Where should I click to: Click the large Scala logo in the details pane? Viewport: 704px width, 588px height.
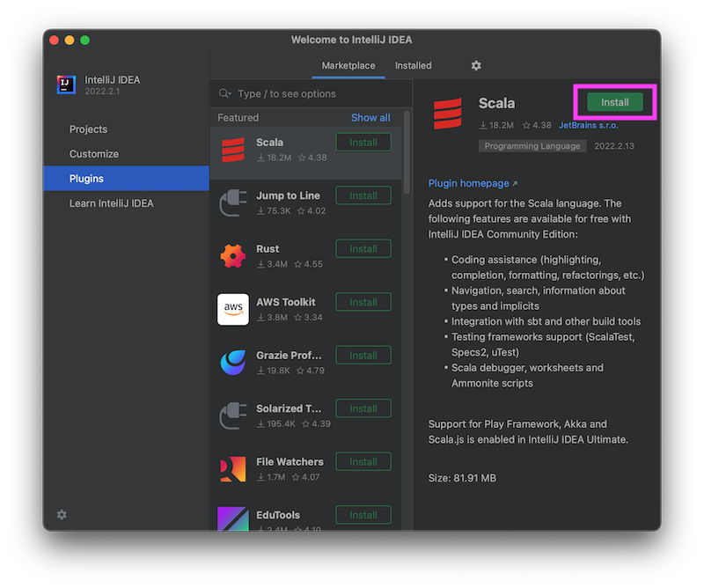coord(448,114)
